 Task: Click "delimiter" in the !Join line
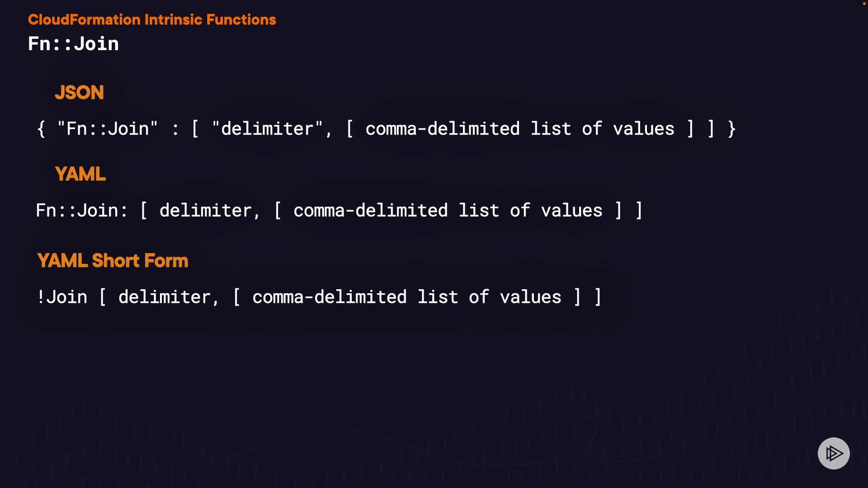click(x=165, y=297)
